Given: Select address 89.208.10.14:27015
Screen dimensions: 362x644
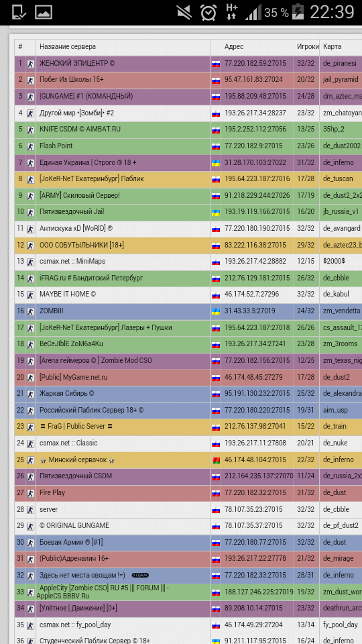Looking at the screenshot, I should 253,608.
